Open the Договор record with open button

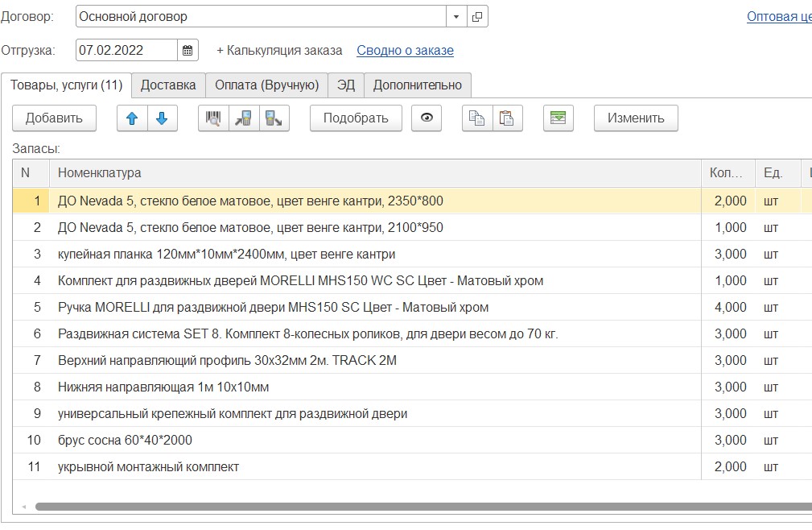pos(477,16)
